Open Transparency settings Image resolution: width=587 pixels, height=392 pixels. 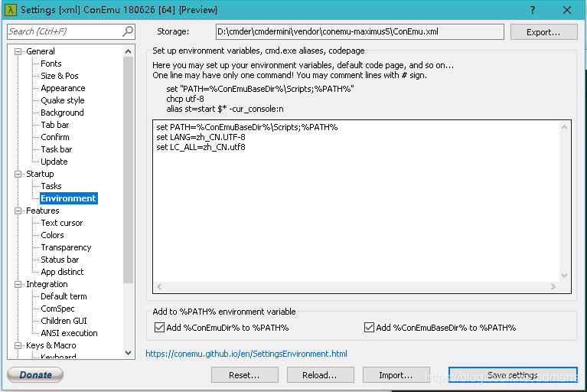[66, 247]
